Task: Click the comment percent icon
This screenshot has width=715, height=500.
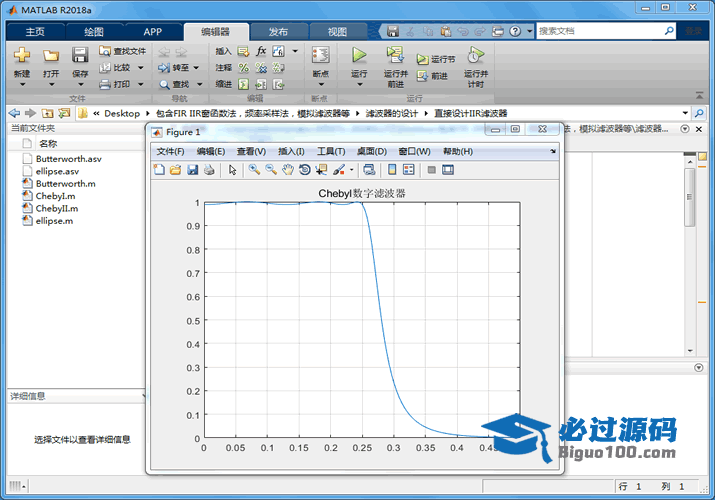Action: [244, 68]
